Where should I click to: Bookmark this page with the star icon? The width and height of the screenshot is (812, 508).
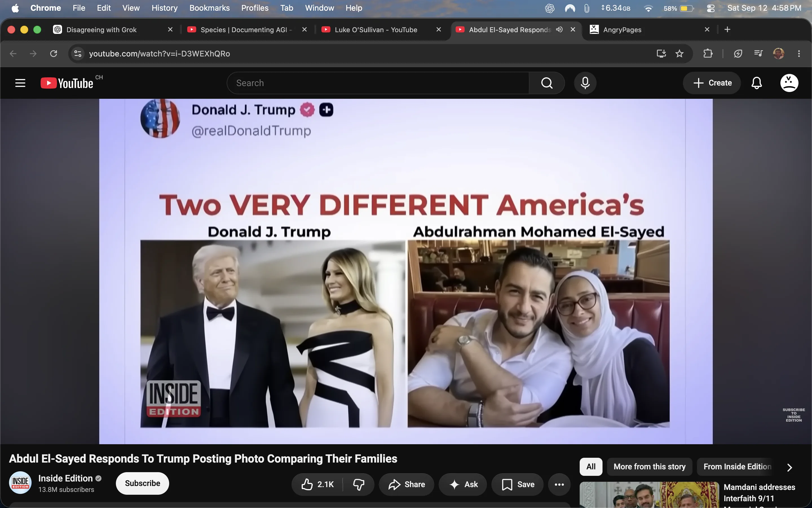click(679, 53)
